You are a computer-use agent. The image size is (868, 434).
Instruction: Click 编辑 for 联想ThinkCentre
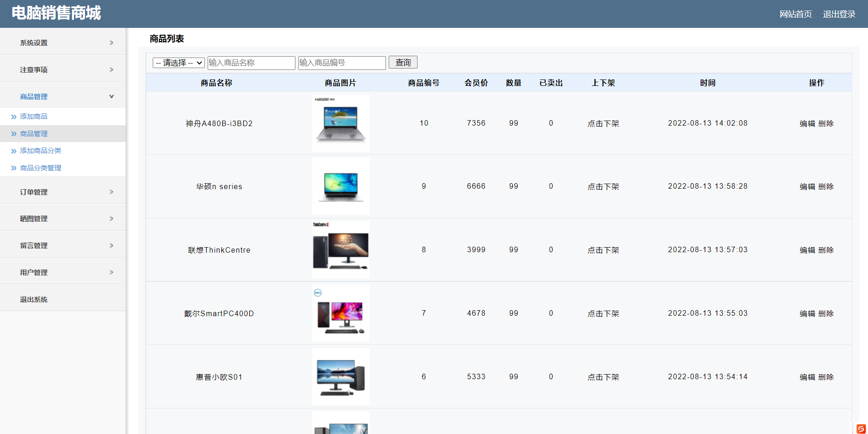click(x=808, y=250)
